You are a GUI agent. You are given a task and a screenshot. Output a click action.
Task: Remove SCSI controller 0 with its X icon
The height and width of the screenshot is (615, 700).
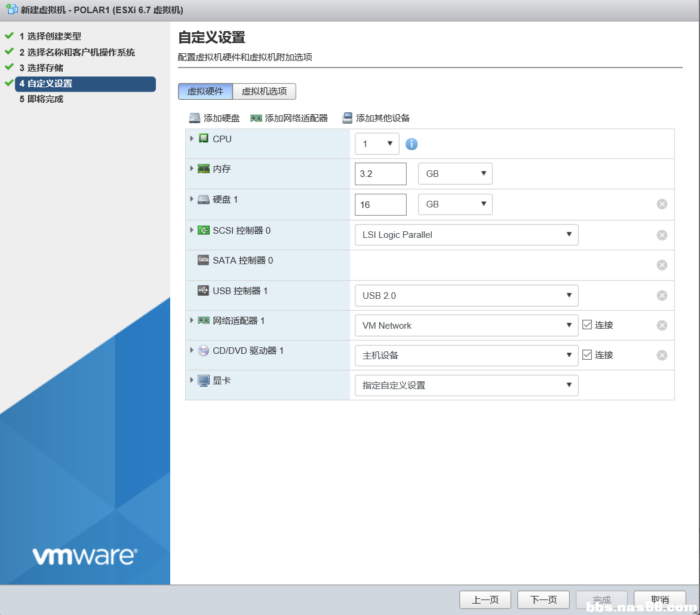(x=662, y=235)
